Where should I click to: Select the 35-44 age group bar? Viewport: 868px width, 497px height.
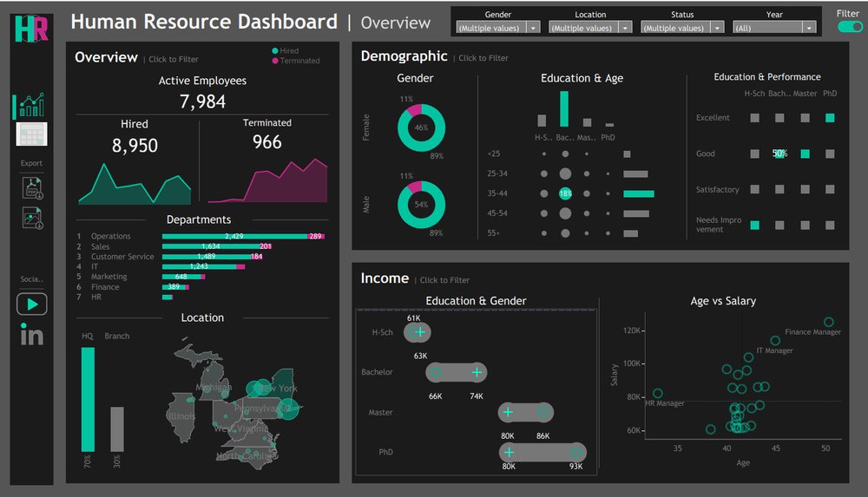point(638,193)
